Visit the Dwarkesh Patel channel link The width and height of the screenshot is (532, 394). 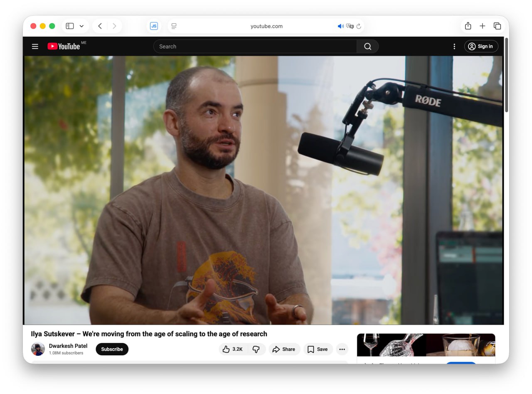pyautogui.click(x=69, y=346)
